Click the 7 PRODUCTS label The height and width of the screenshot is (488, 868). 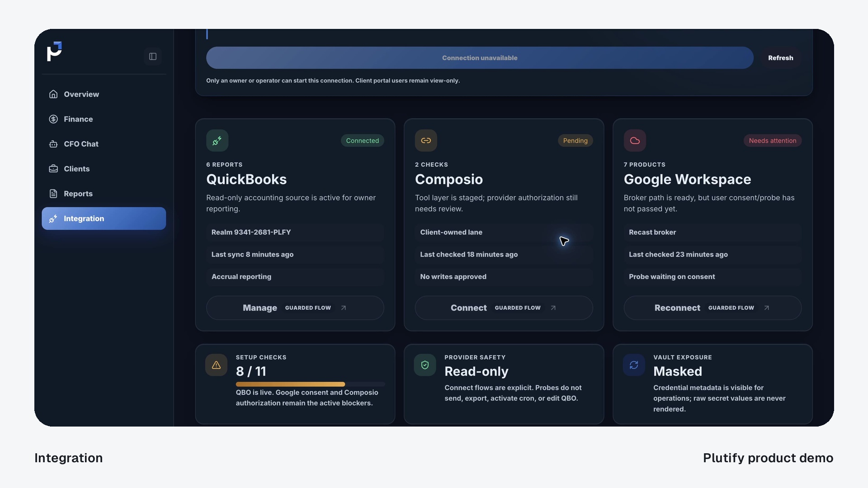coord(645,164)
